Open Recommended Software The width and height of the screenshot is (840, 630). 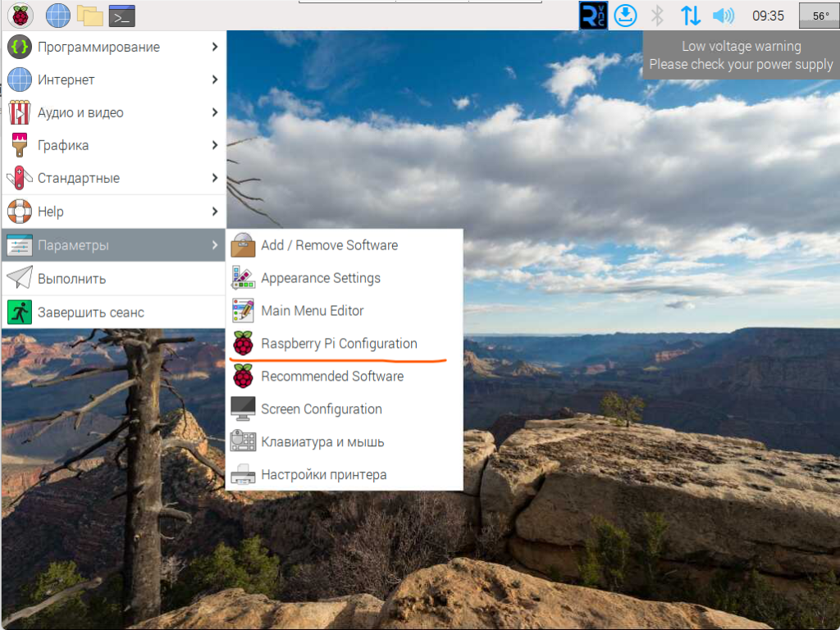coord(345,376)
